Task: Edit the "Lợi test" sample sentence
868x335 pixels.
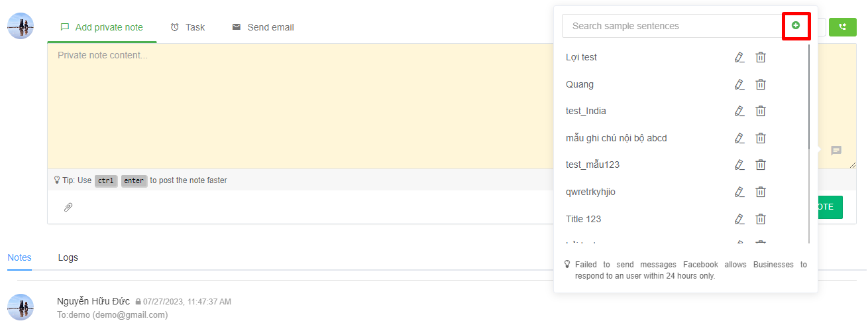Action: tap(739, 58)
